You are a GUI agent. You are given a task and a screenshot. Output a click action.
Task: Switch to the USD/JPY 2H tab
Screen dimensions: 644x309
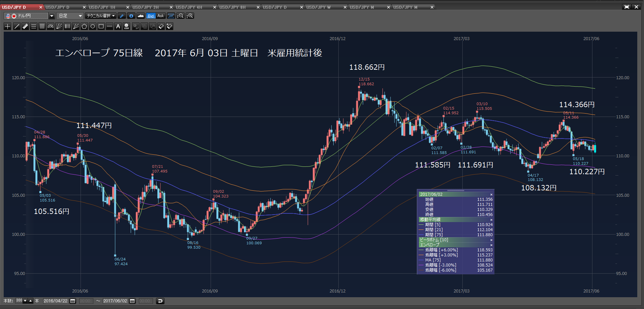pyautogui.click(x=146, y=7)
